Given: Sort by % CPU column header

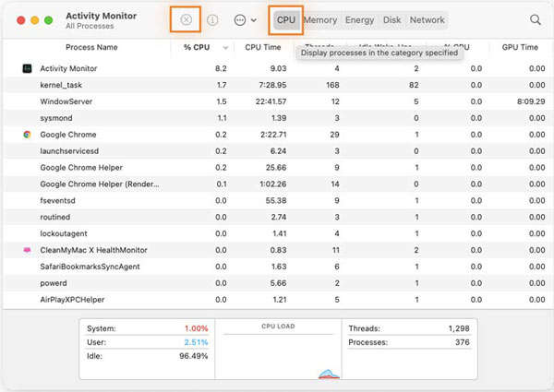Looking at the screenshot, I should click(197, 47).
